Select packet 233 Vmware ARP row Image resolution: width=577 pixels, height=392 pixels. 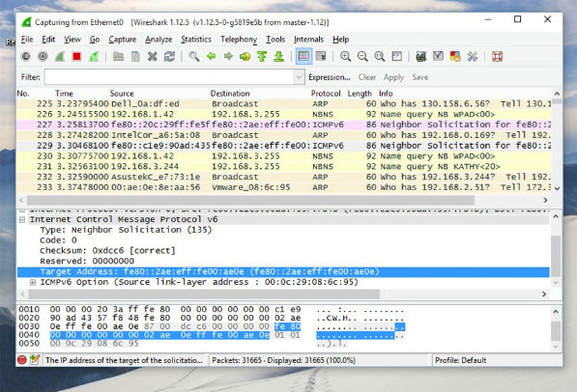[x=284, y=187]
